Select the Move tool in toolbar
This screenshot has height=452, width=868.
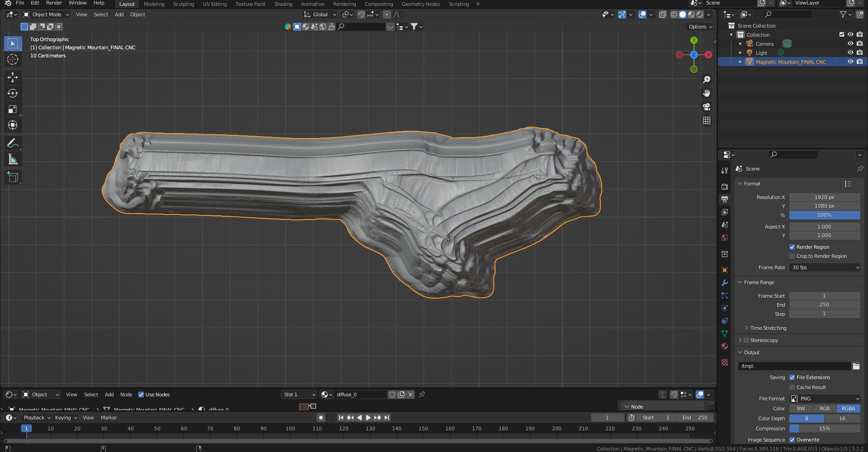tap(13, 77)
